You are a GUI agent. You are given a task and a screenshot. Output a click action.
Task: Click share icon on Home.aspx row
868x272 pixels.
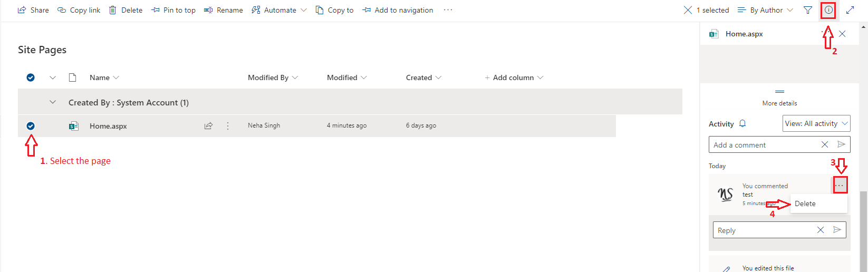click(208, 126)
